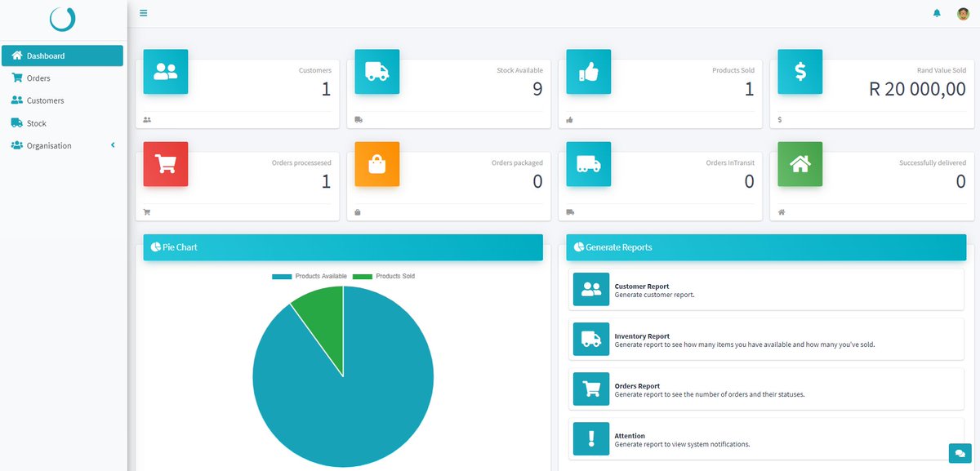This screenshot has width=980, height=471.
Task: Open Customers in the sidebar
Action: pos(62,100)
